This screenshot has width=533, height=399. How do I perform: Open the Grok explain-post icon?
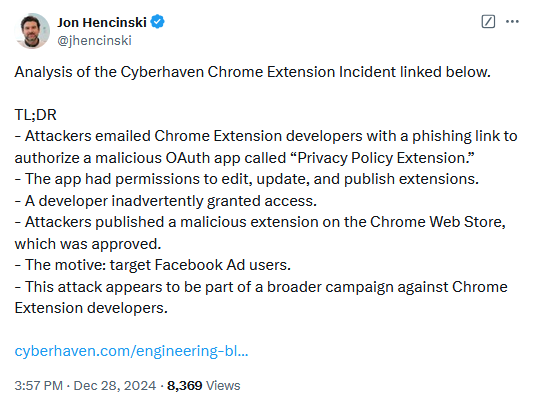coord(488,22)
